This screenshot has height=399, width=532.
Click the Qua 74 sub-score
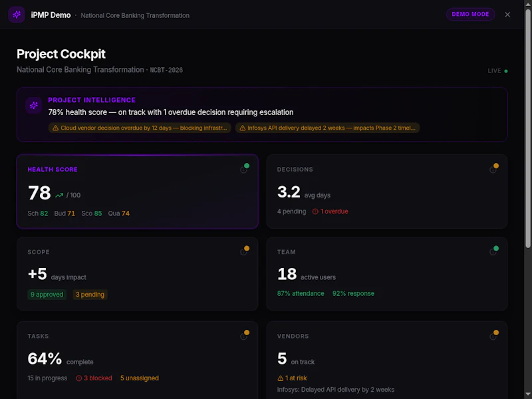tap(119, 213)
